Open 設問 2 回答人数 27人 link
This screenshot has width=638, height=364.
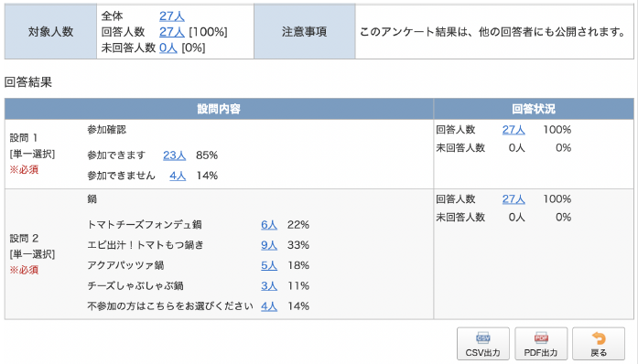[514, 198]
